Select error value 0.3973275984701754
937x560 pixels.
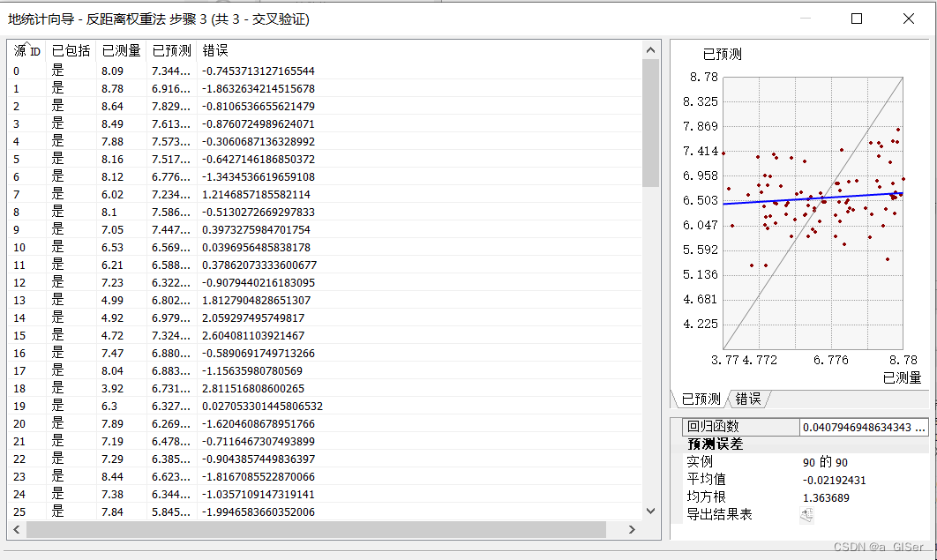click(x=256, y=230)
